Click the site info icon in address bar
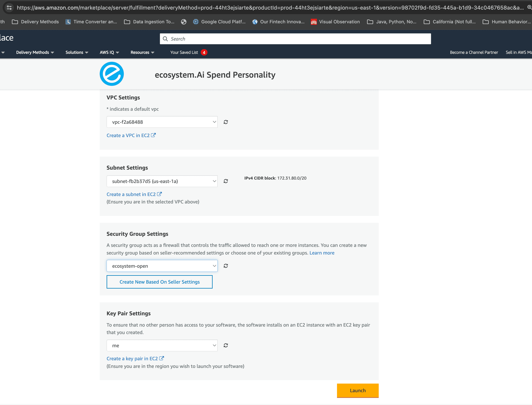The height and width of the screenshot is (405, 532). coord(9,7)
